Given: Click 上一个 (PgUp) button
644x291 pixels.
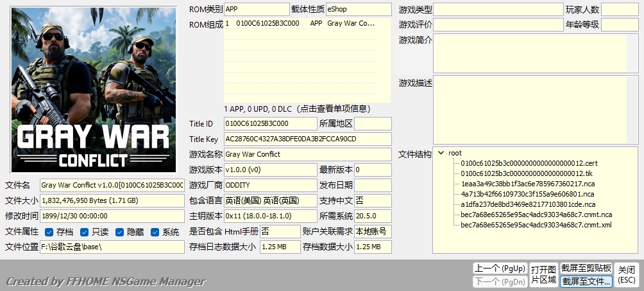Looking at the screenshot, I should pyautogui.click(x=500, y=268).
